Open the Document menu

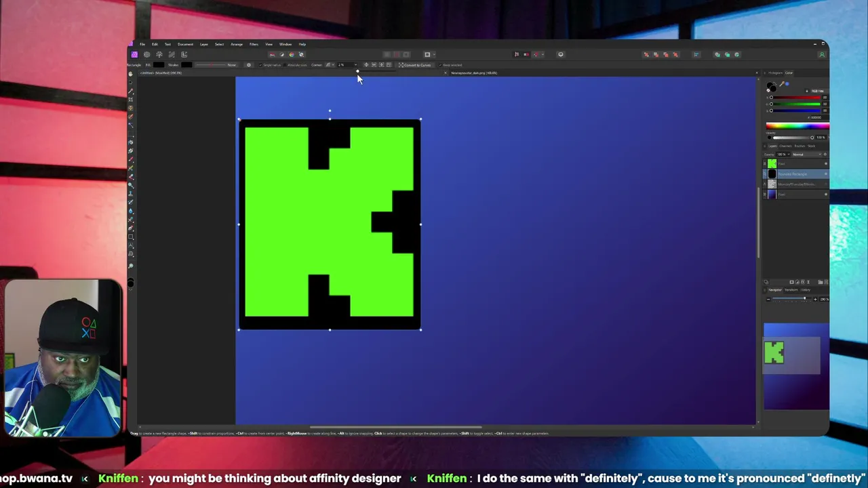(x=185, y=45)
